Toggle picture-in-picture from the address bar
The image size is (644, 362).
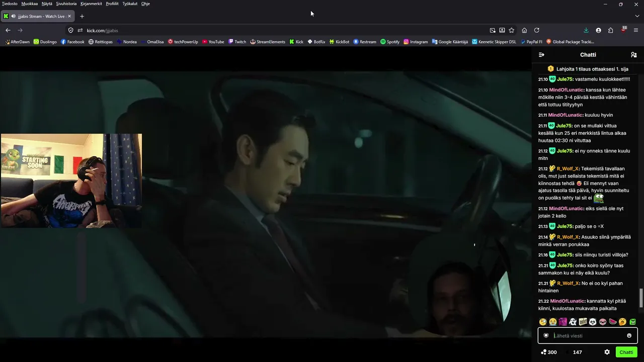[x=493, y=30]
